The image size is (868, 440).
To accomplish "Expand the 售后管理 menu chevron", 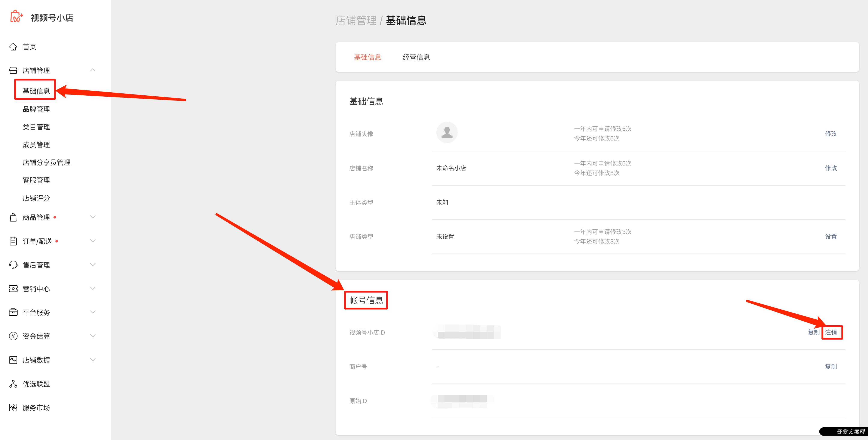I will click(x=93, y=265).
